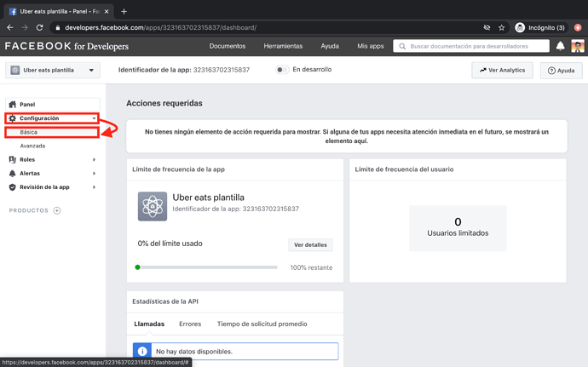Click the app icon in app selector
The width and height of the screenshot is (588, 367).
tap(15, 70)
